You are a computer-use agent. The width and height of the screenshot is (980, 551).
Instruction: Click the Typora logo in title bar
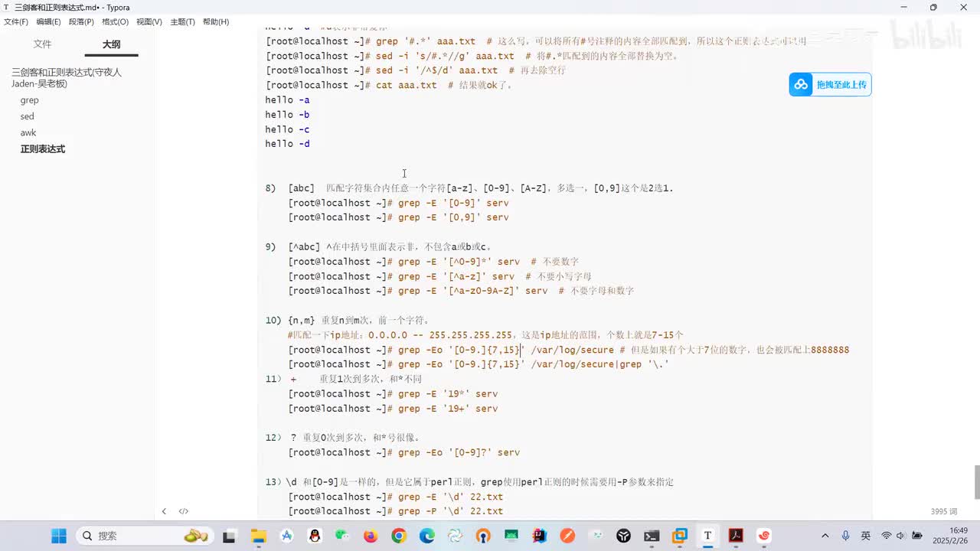[x=6, y=7]
